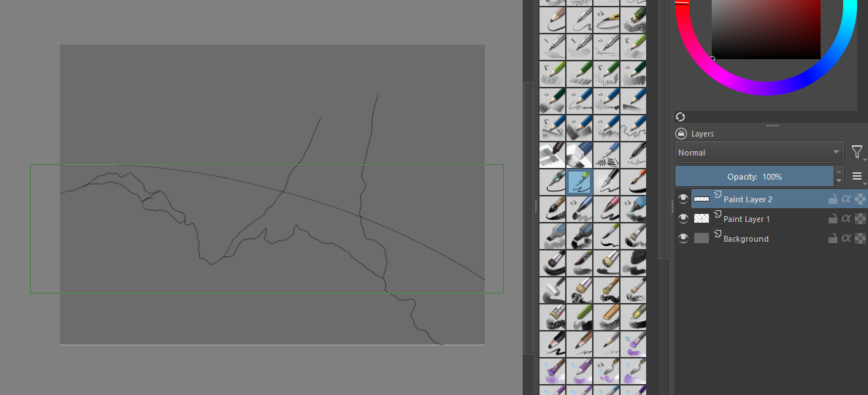Enable alpha lock checker on Paint Layer 1
Screen dimensions: 868x395
tap(860, 218)
